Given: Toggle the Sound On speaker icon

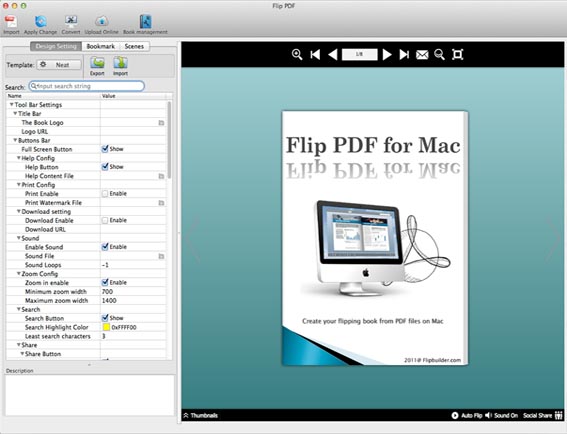Looking at the screenshot, I should point(488,415).
